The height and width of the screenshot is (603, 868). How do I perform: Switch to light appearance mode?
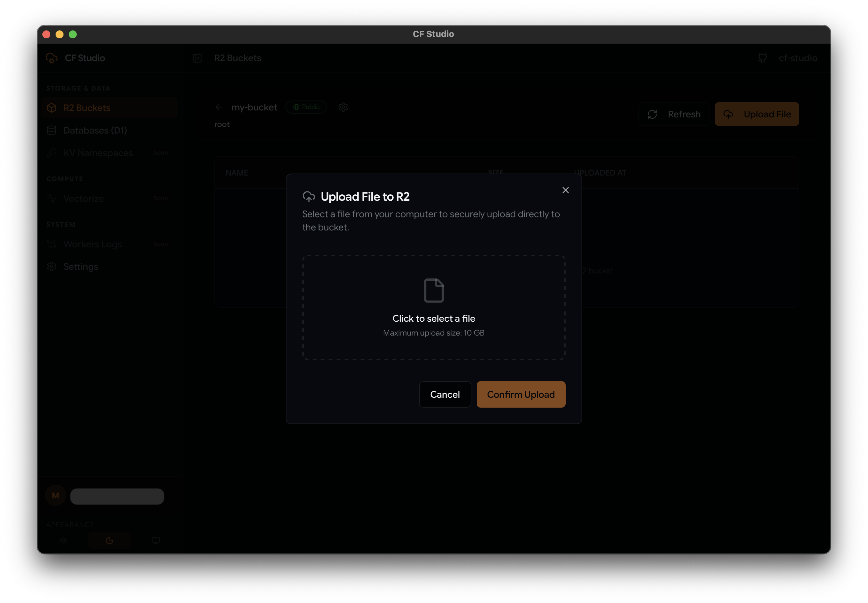[x=64, y=540]
